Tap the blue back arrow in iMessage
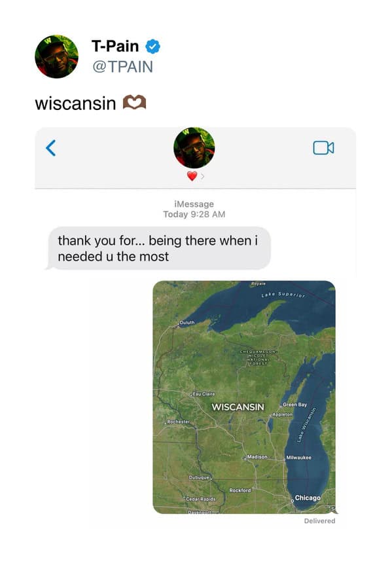 51,148
